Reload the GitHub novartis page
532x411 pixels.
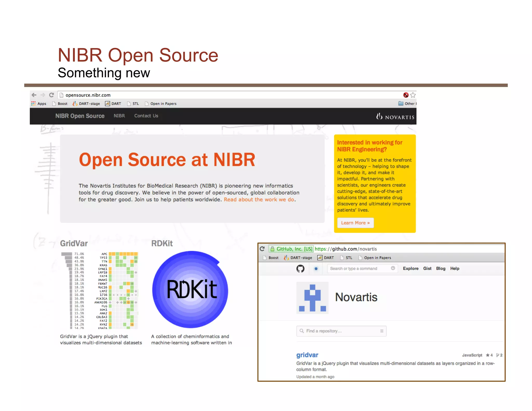point(262,249)
